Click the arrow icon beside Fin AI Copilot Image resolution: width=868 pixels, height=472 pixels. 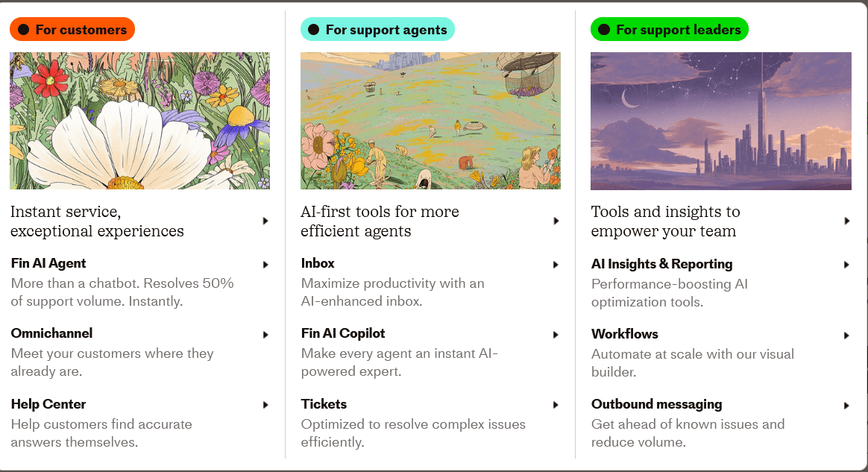tap(556, 335)
